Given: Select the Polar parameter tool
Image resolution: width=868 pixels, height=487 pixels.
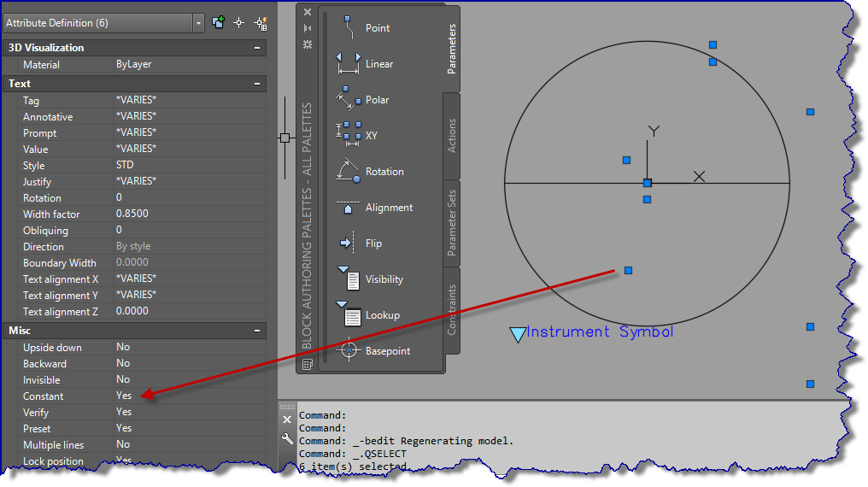Looking at the screenshot, I should [362, 100].
